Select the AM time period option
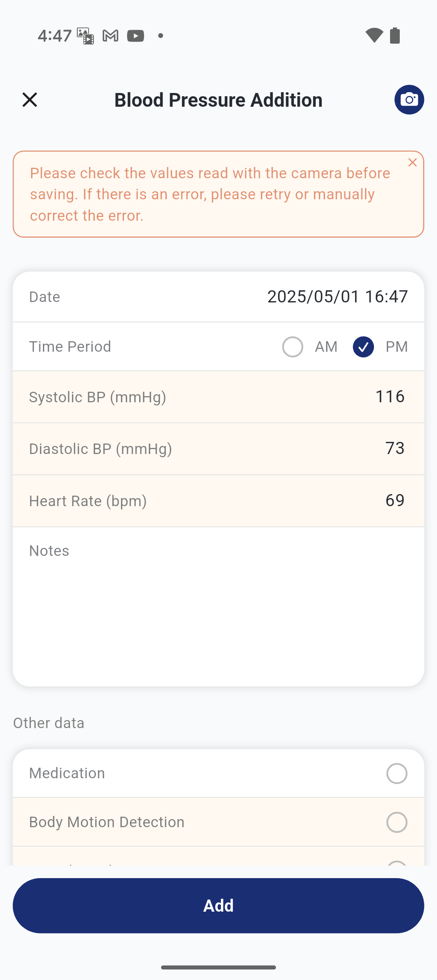Viewport: 437px width, 980px height. pyautogui.click(x=293, y=347)
